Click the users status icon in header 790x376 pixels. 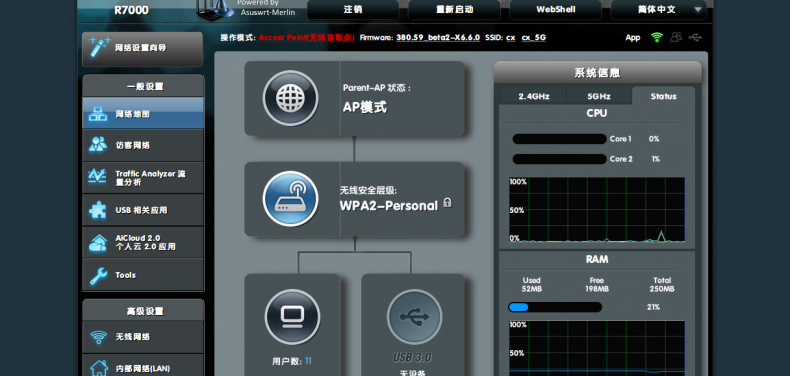(x=676, y=37)
